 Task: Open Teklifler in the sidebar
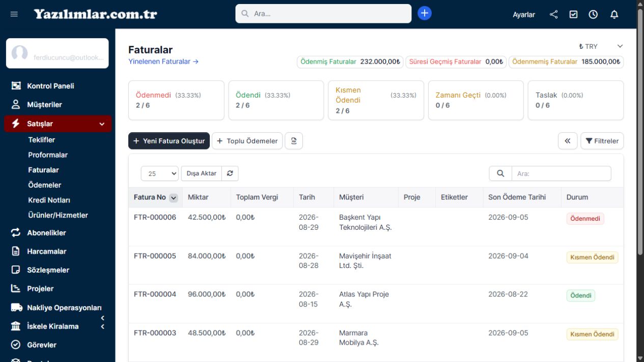click(x=42, y=140)
